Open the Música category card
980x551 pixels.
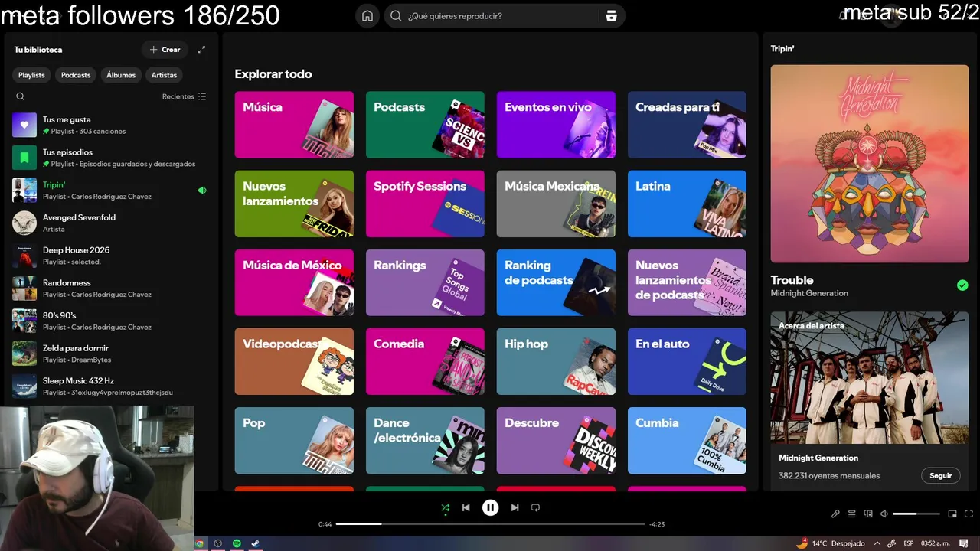294,125
